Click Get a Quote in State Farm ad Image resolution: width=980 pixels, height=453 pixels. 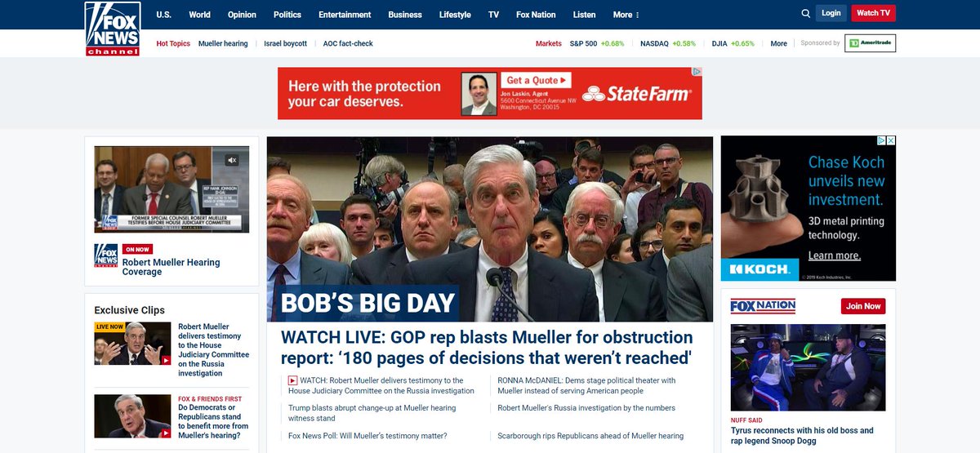tap(537, 80)
